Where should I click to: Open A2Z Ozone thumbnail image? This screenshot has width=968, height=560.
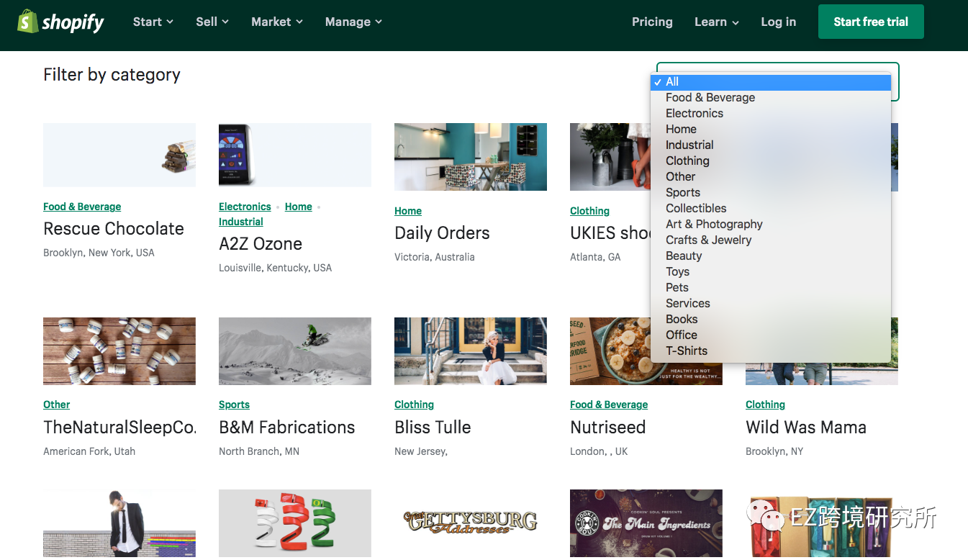(x=295, y=155)
